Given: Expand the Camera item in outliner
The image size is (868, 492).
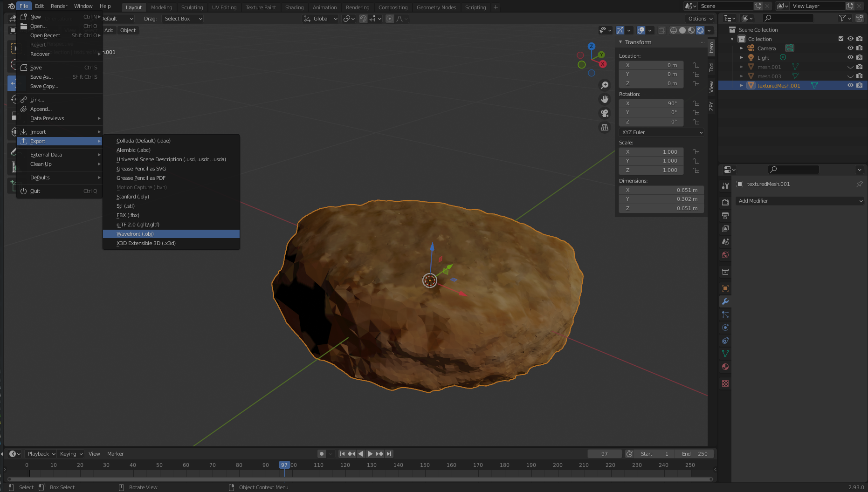Looking at the screenshot, I should click(x=742, y=48).
